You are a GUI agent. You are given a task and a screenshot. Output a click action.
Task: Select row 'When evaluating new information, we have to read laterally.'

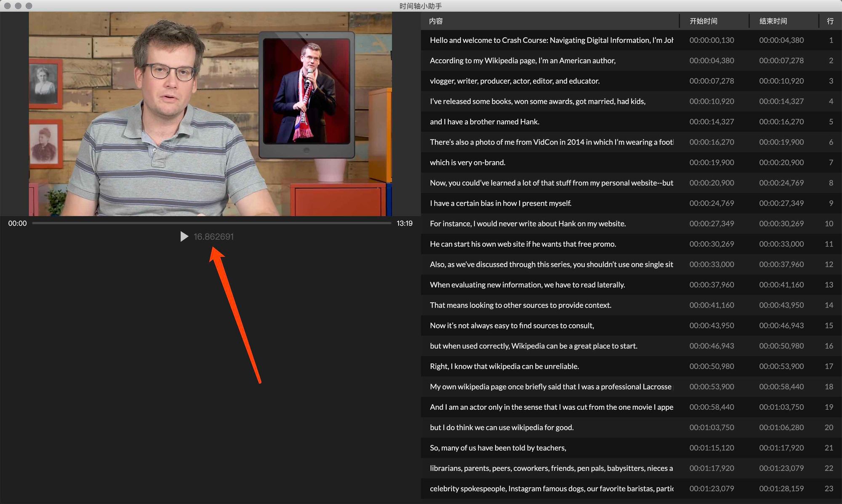[x=527, y=285]
